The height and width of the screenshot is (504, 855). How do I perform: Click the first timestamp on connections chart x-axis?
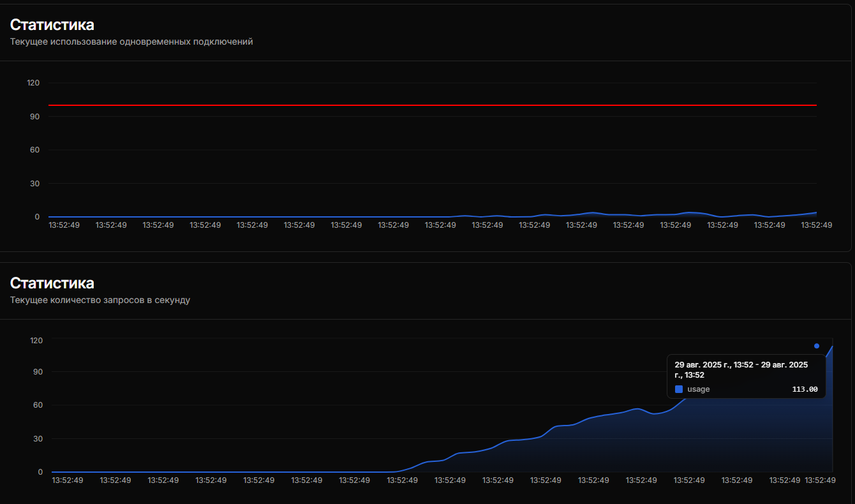point(64,225)
